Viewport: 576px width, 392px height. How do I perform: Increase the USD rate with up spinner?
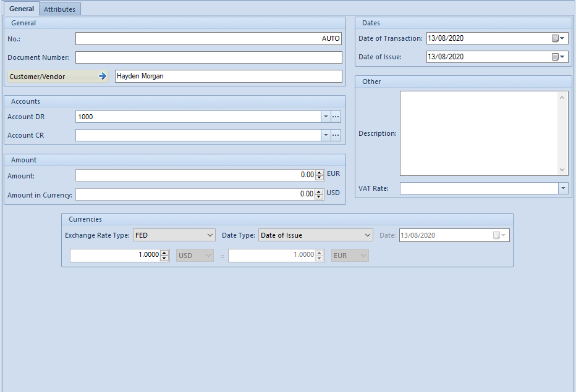[164, 252]
